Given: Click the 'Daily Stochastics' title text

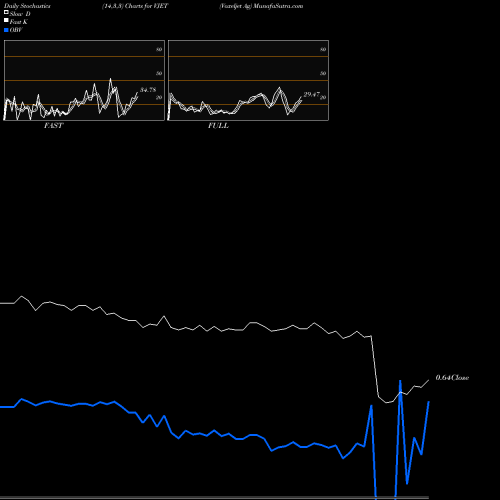Looking at the screenshot, I should point(27,6).
